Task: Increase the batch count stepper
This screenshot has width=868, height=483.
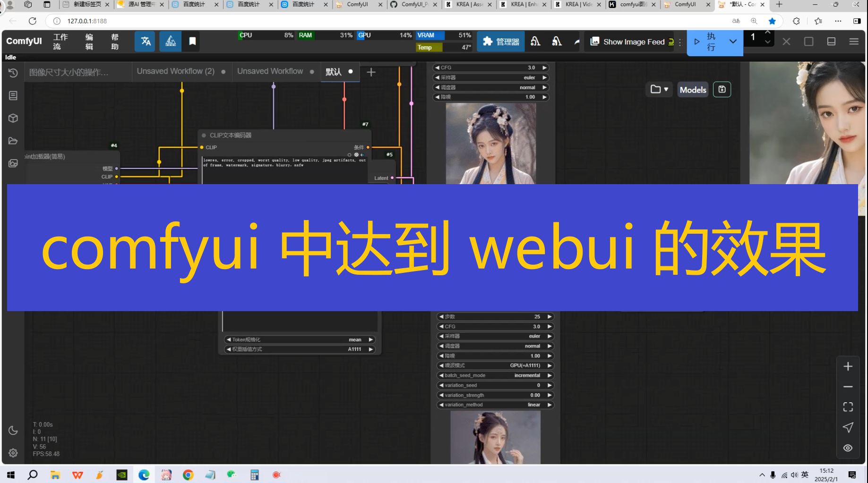Action: [767, 33]
